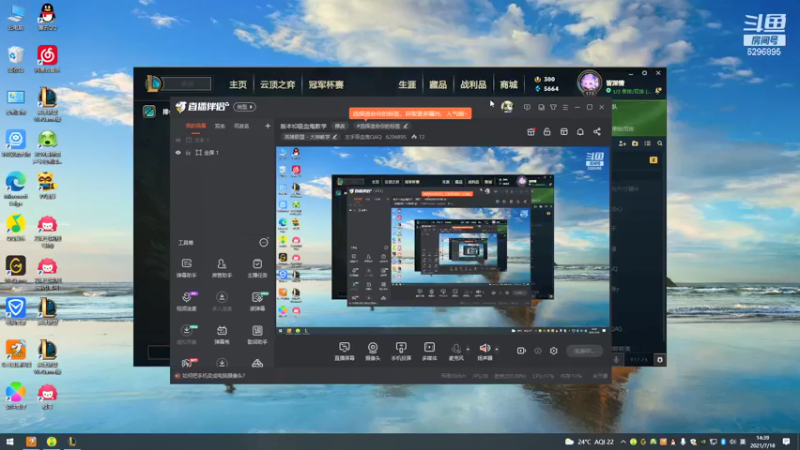
Task: Open the 读弹幕 tool
Action: click(257, 301)
